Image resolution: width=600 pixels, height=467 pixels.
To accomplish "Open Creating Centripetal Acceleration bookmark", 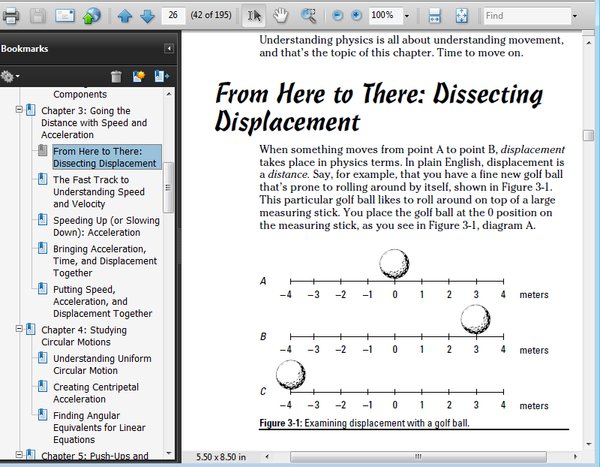I will pyautogui.click(x=96, y=393).
